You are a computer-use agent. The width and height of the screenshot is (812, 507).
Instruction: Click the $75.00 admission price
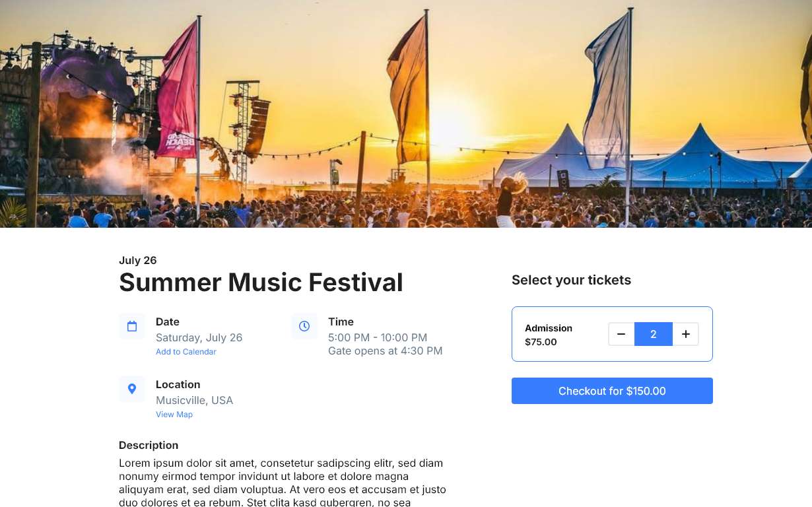coord(541,342)
